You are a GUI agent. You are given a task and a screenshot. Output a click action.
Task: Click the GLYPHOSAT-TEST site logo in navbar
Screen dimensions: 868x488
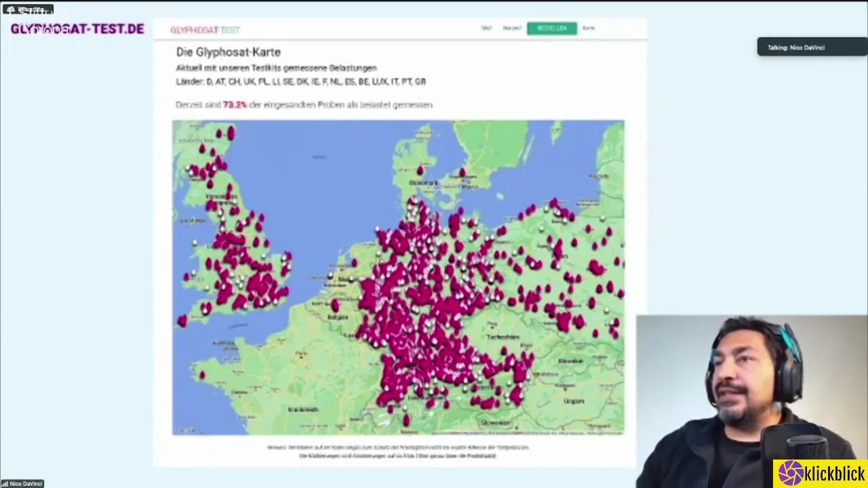pos(205,30)
